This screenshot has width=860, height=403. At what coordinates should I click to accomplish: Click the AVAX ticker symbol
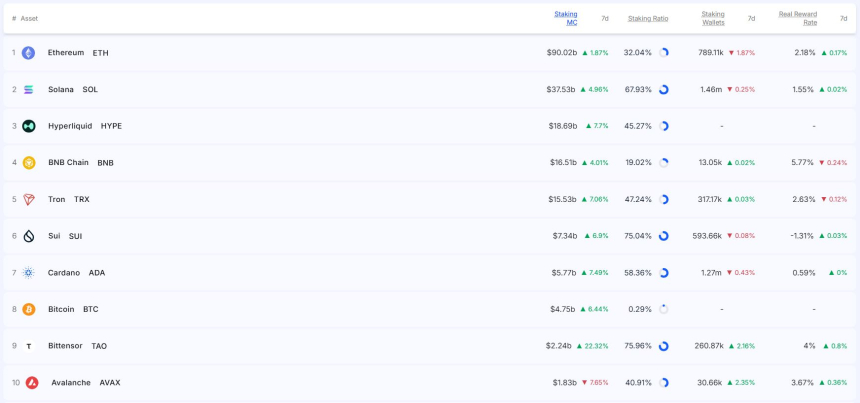click(x=110, y=383)
